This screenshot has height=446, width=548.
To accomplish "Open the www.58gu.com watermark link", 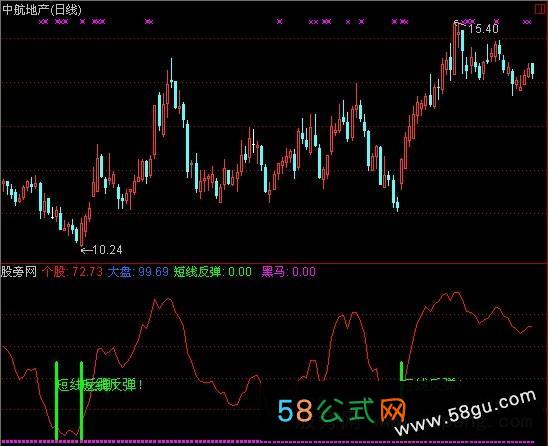I will 466,412.
